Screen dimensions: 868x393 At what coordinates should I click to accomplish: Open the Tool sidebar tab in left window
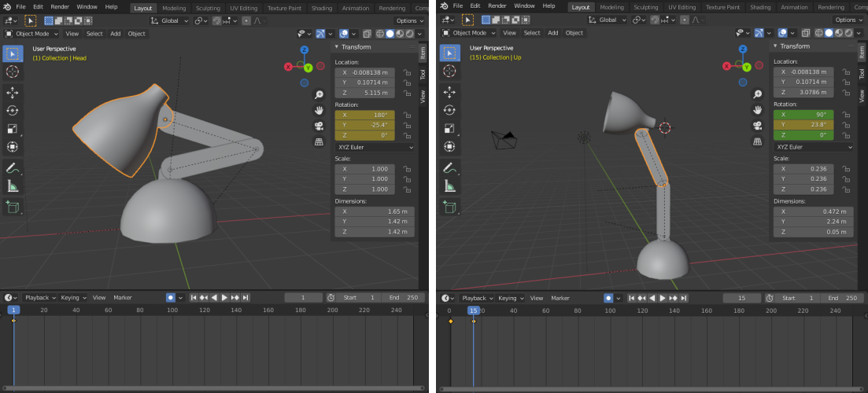tap(423, 74)
